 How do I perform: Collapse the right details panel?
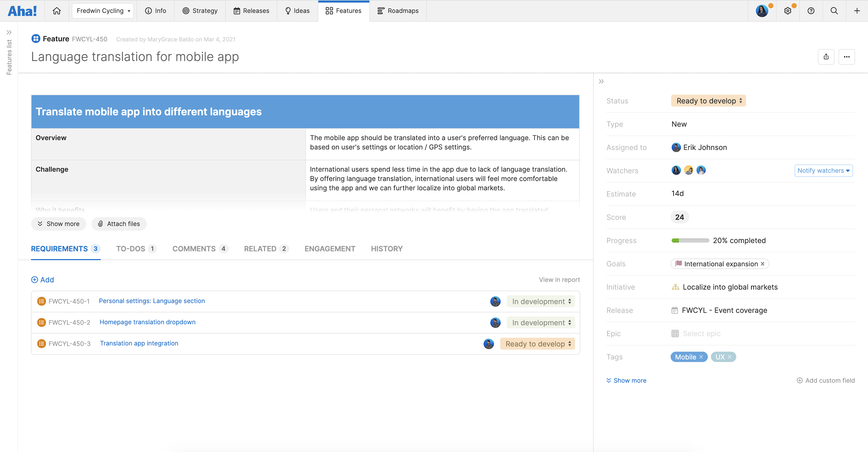point(602,81)
